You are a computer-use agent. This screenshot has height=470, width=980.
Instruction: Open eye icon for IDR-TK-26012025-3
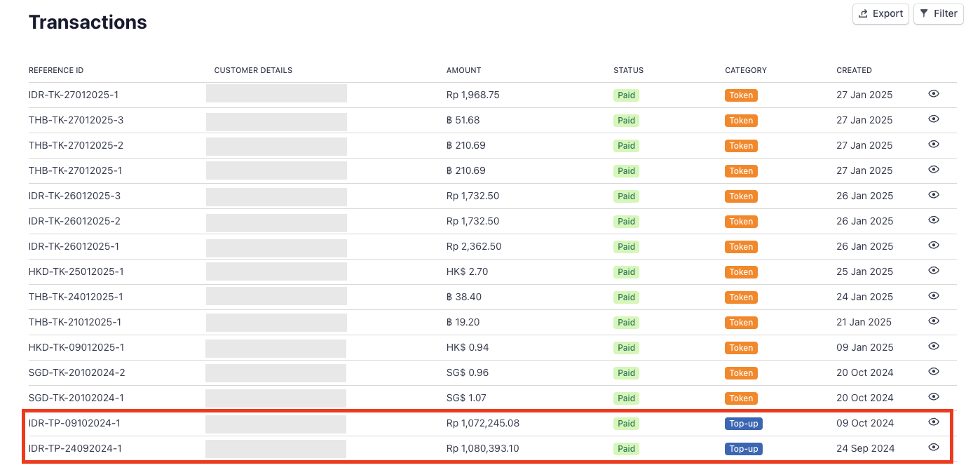point(934,195)
